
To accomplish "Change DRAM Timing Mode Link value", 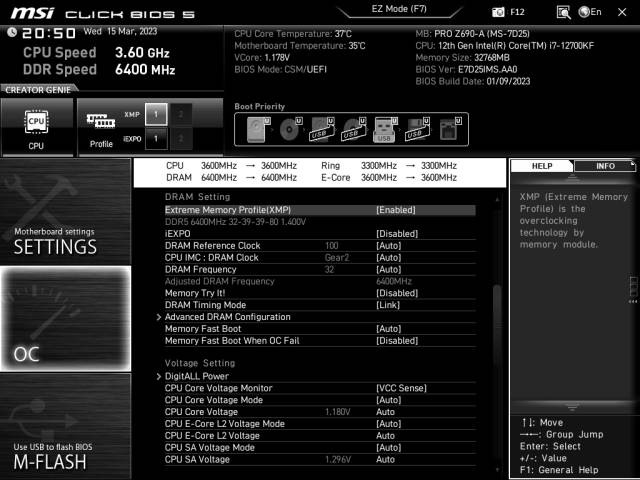I will click(388, 304).
